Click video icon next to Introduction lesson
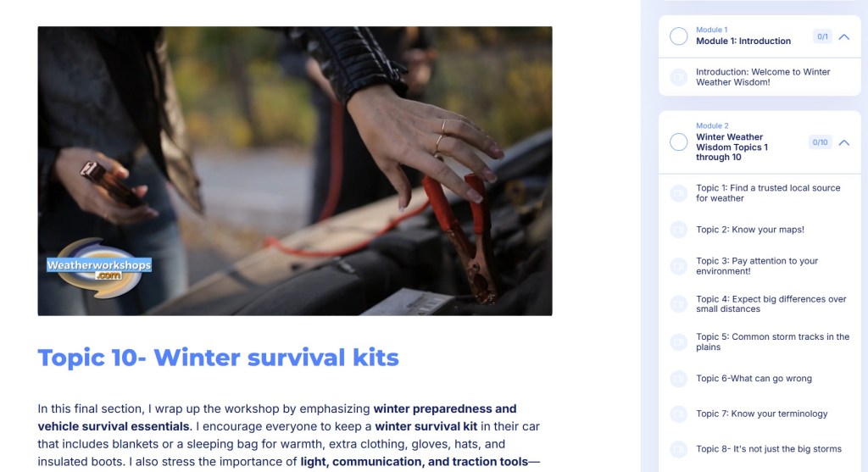The image size is (868, 472). pyautogui.click(x=678, y=77)
